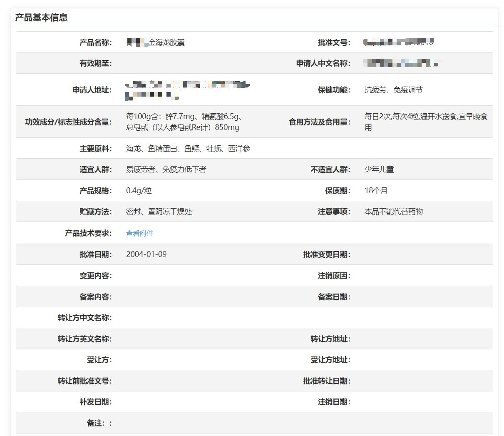The width and height of the screenshot is (504, 436).
Task: Click the 批准文号 label
Action: pos(334,42)
